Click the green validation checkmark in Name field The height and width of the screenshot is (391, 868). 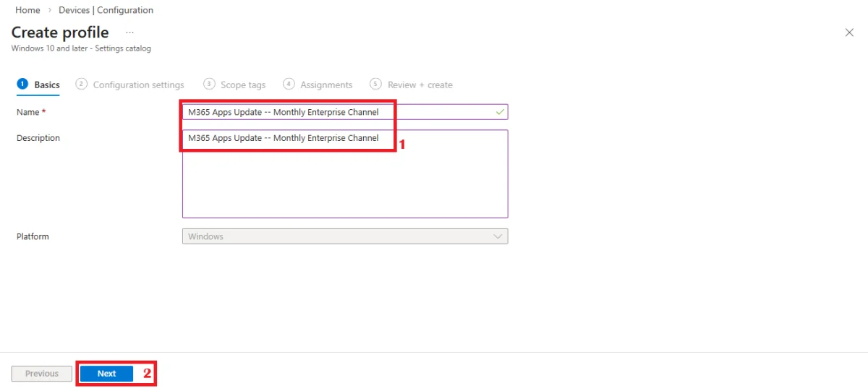click(x=500, y=112)
